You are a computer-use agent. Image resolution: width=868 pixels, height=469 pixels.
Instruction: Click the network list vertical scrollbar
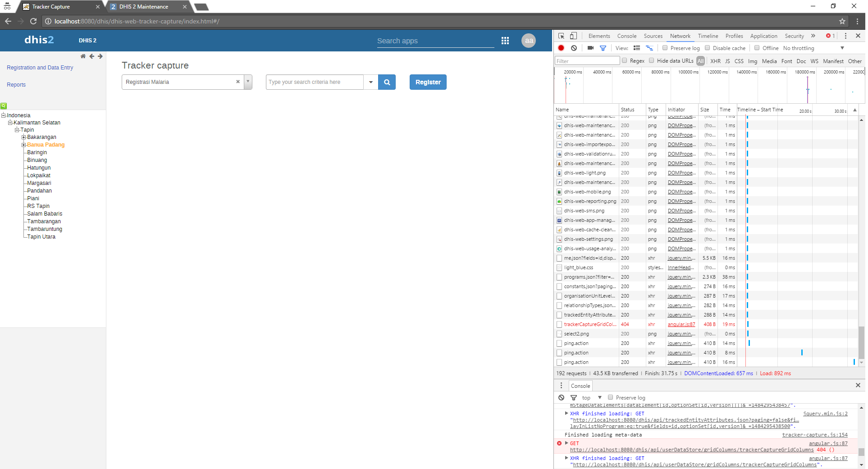pos(861,343)
